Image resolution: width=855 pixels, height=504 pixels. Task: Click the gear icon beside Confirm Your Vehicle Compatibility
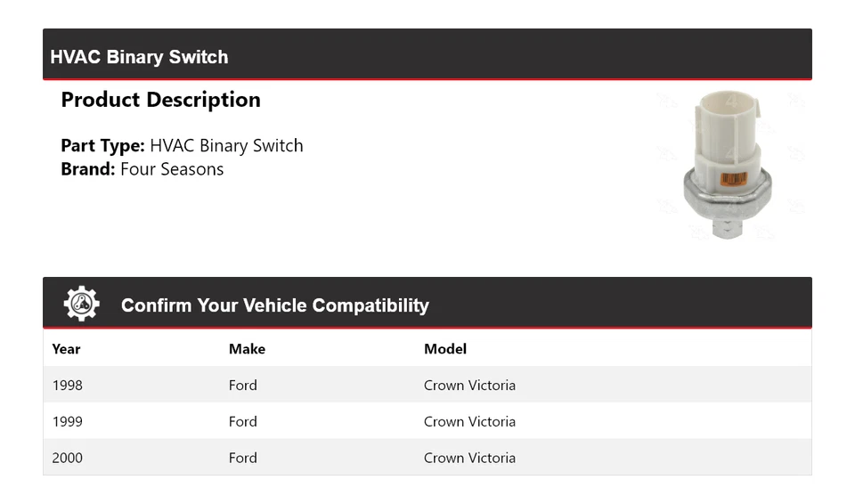pyautogui.click(x=82, y=304)
